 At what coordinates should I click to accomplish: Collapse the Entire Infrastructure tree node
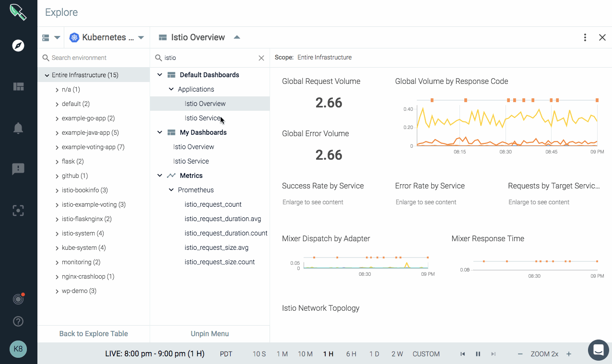click(47, 75)
